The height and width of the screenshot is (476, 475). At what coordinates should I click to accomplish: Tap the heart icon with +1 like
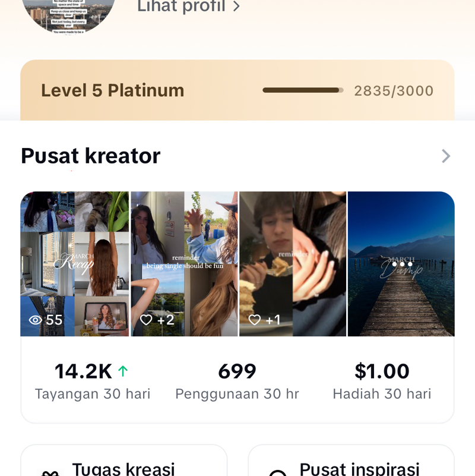pos(255,320)
